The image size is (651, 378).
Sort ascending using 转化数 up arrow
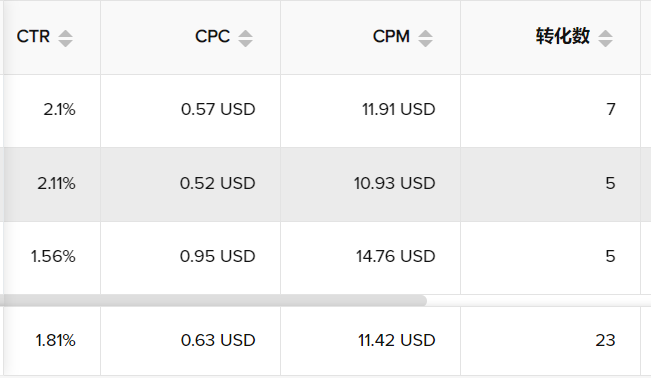pyautogui.click(x=605, y=34)
